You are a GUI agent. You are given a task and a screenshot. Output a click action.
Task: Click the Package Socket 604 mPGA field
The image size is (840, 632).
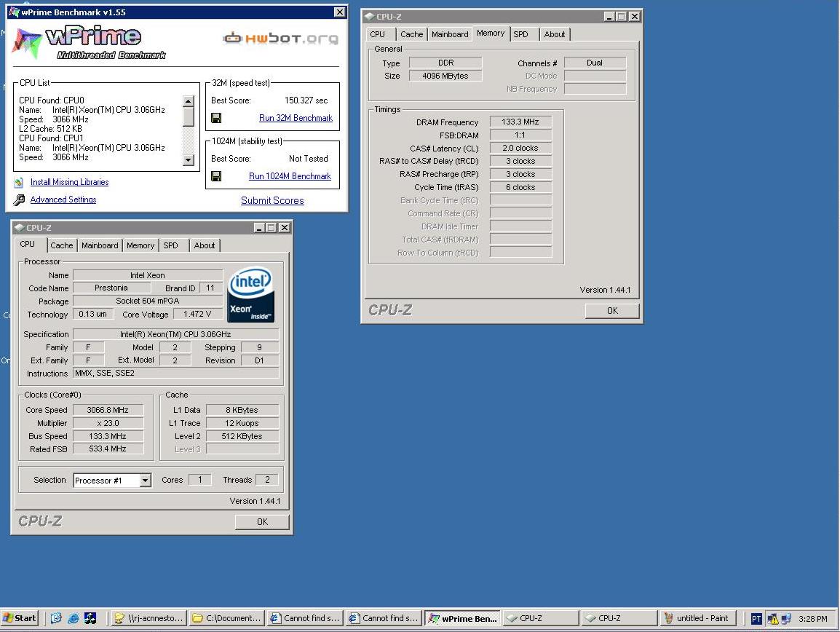[x=147, y=301]
